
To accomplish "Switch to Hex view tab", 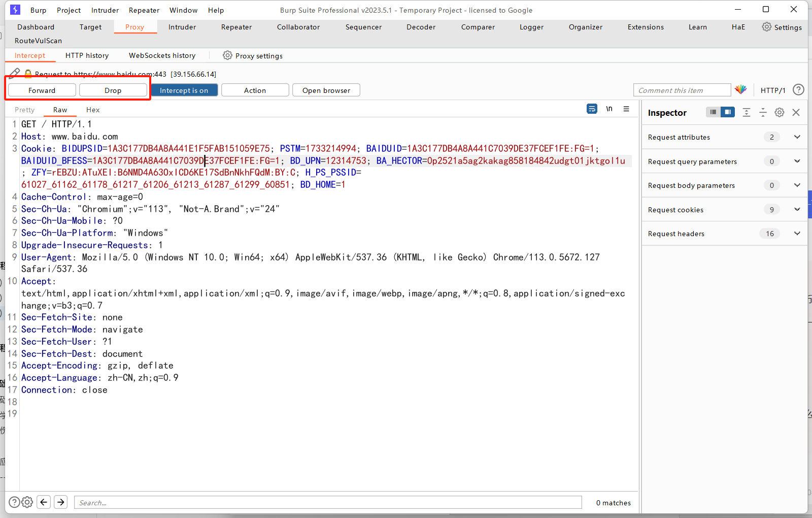I will (x=93, y=110).
